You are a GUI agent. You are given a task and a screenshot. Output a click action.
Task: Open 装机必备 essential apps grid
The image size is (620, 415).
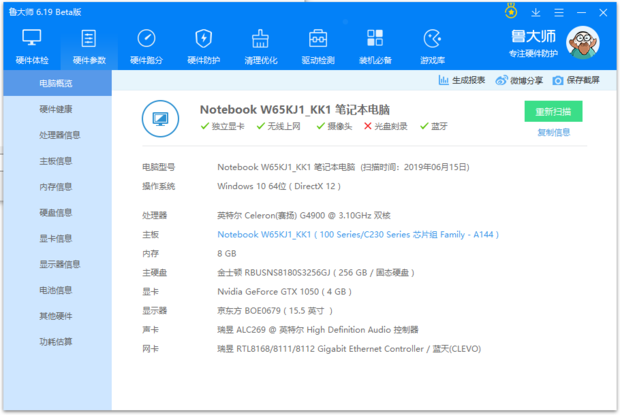click(375, 46)
